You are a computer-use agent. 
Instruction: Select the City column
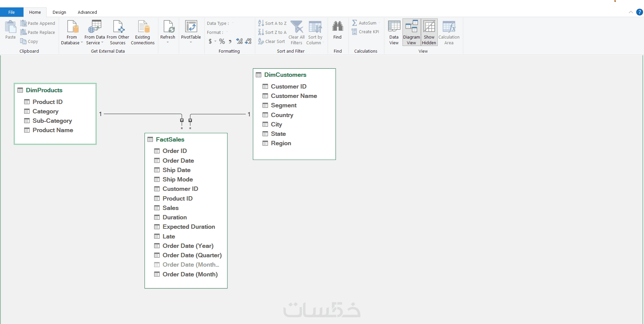point(276,124)
